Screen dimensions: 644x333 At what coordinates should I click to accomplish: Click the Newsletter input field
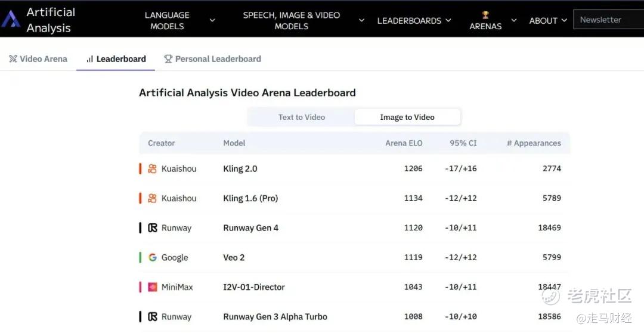pyautogui.click(x=609, y=20)
